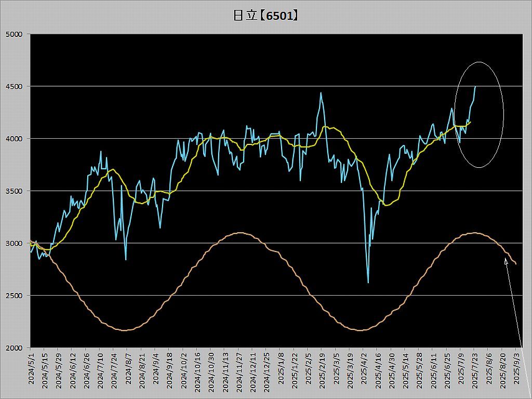Click the white arrow's arrowhead on the orange curve
The image size is (532, 399).
pos(506,260)
